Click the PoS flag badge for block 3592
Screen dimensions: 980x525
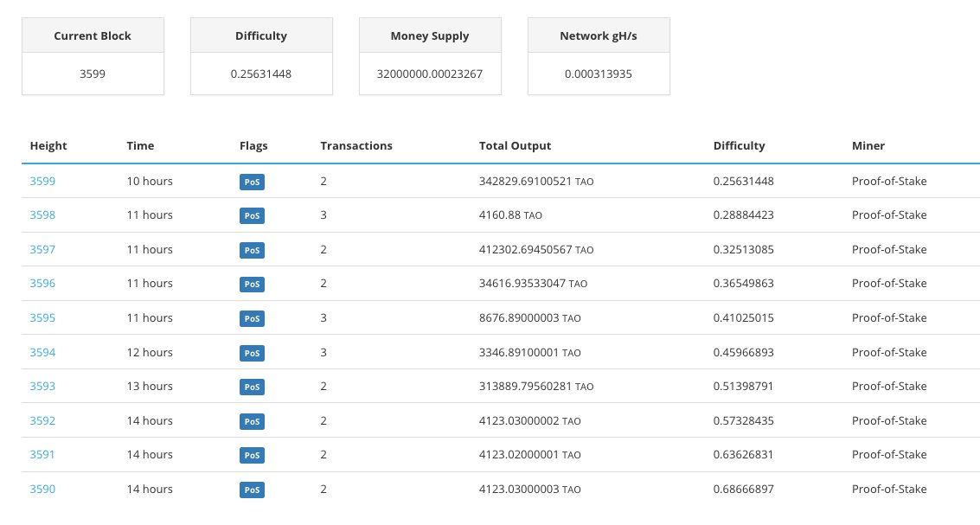(x=252, y=421)
